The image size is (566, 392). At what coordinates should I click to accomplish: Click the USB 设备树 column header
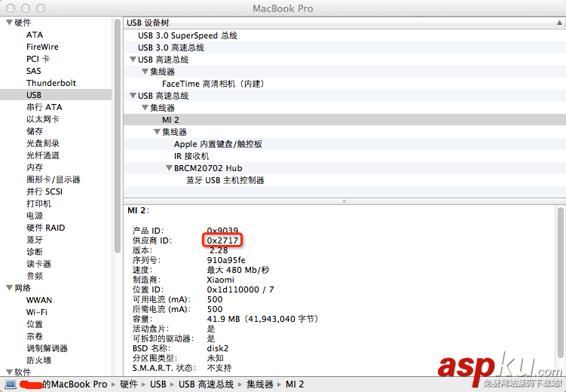(339, 23)
